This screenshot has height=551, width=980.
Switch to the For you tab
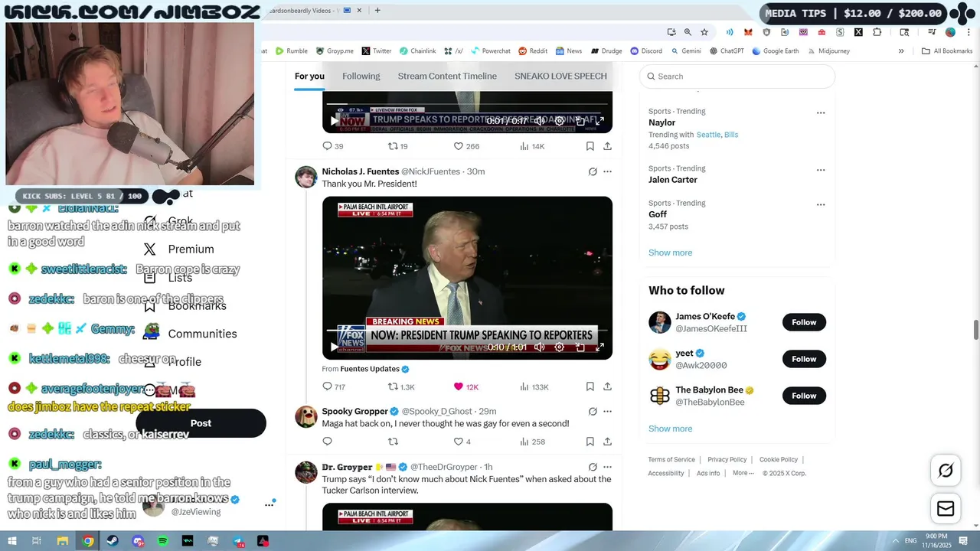[x=309, y=76]
